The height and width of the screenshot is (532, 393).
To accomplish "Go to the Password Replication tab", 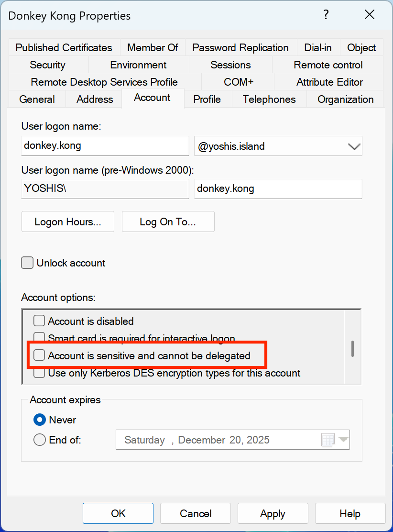I will click(x=240, y=48).
